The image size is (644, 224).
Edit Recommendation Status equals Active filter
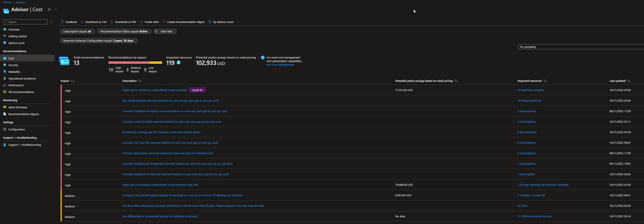click(x=124, y=32)
